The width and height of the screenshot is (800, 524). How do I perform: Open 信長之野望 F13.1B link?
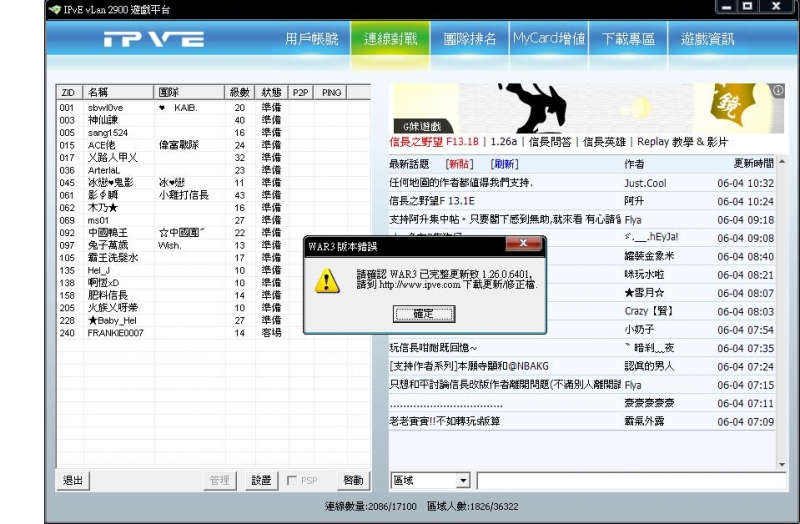point(434,142)
